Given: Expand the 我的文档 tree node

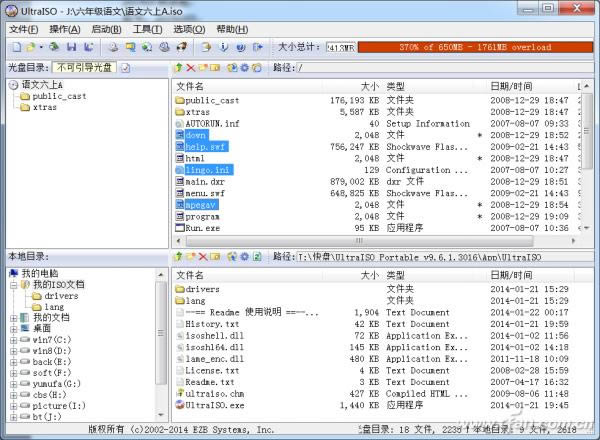Looking at the screenshot, I should 14,318.
